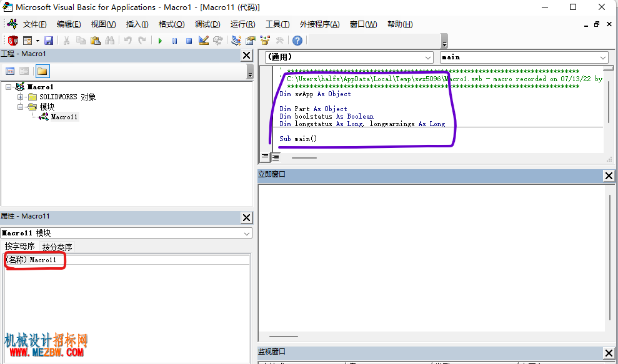
Task: Click the Dim swApp As Object line
Action: click(x=316, y=94)
